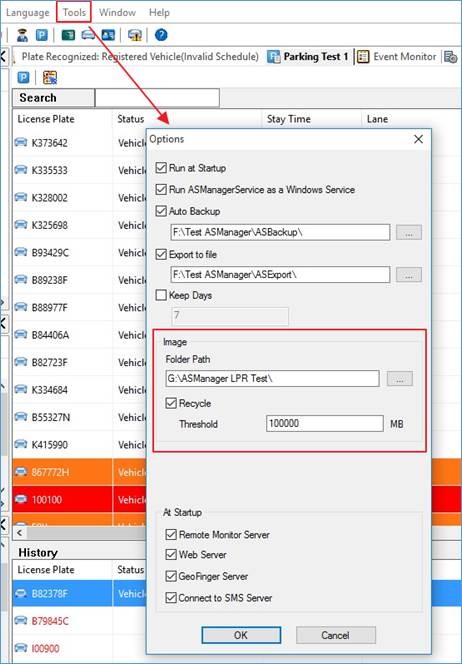Click car icon beside history plate B79845C
Screen dimensions: 462x664
[21, 621]
